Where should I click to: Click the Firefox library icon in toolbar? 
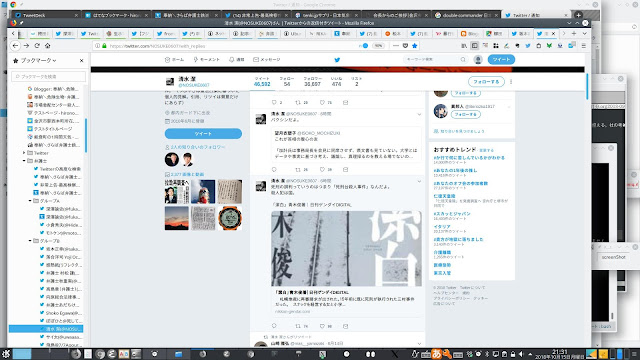(x=464, y=46)
